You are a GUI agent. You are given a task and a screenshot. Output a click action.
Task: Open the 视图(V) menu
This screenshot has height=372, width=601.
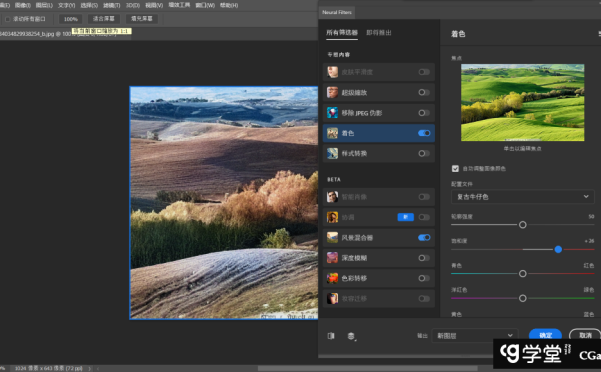154,5
